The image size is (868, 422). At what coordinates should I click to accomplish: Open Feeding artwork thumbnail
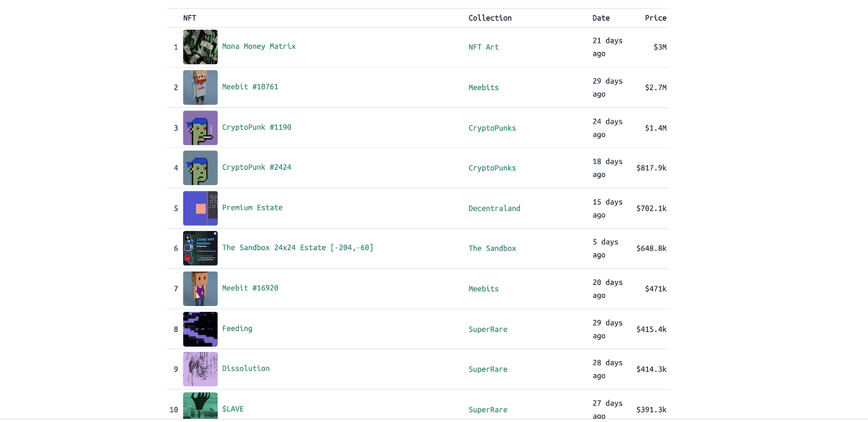pyautogui.click(x=200, y=329)
